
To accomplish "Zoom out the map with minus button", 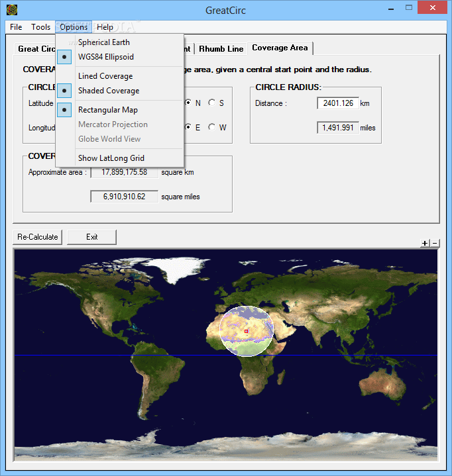I will 435,243.
